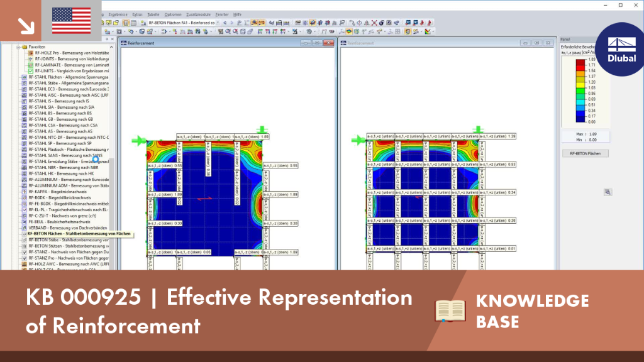Open the RF-BETON Flächen load case dropdown
The height and width of the screenshot is (362, 644).
tap(218, 23)
